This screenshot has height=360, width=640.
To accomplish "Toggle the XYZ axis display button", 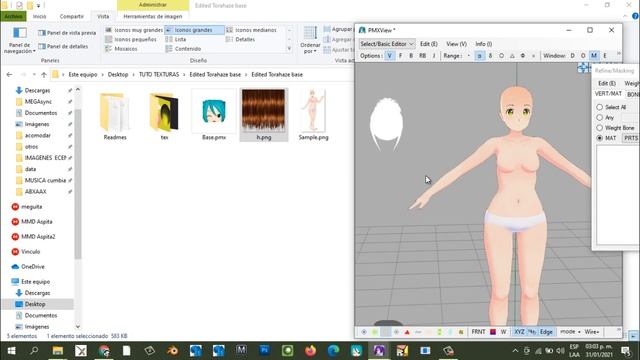I will tap(519, 332).
